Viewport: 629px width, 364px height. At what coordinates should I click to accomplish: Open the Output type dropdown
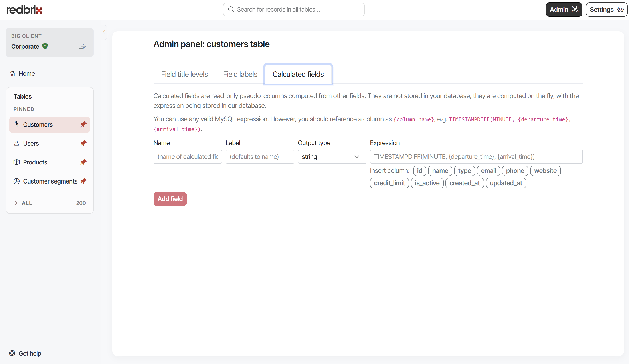pyautogui.click(x=332, y=156)
